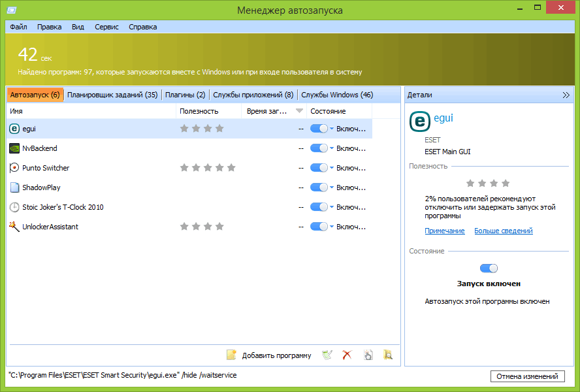
Task: Click the edit entry icon in bottom toolbar
Action: tap(328, 355)
